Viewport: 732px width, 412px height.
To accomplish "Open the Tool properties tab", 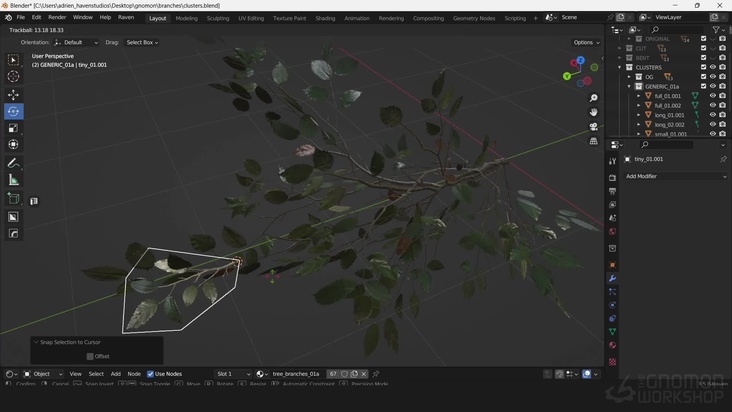I will pyautogui.click(x=612, y=161).
